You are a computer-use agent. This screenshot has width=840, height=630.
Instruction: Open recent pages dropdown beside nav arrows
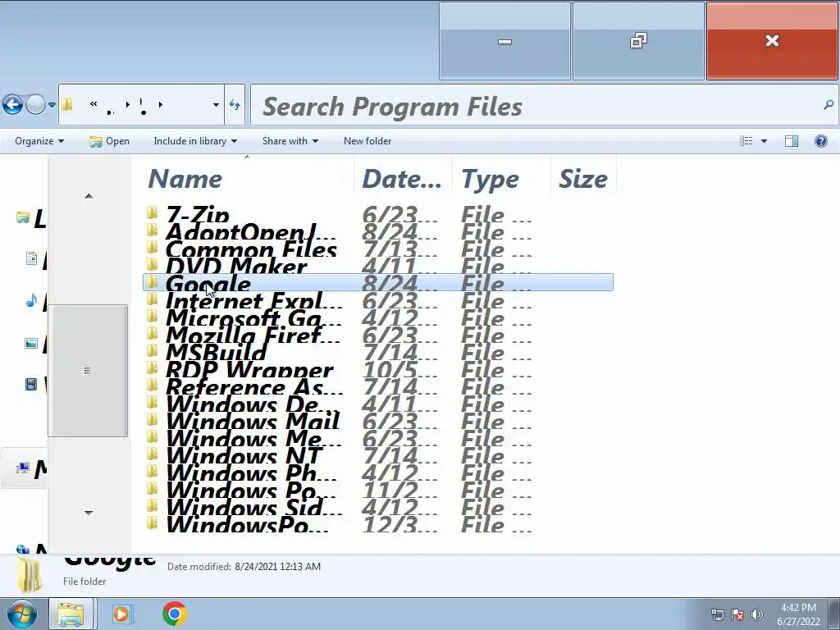[x=52, y=105]
